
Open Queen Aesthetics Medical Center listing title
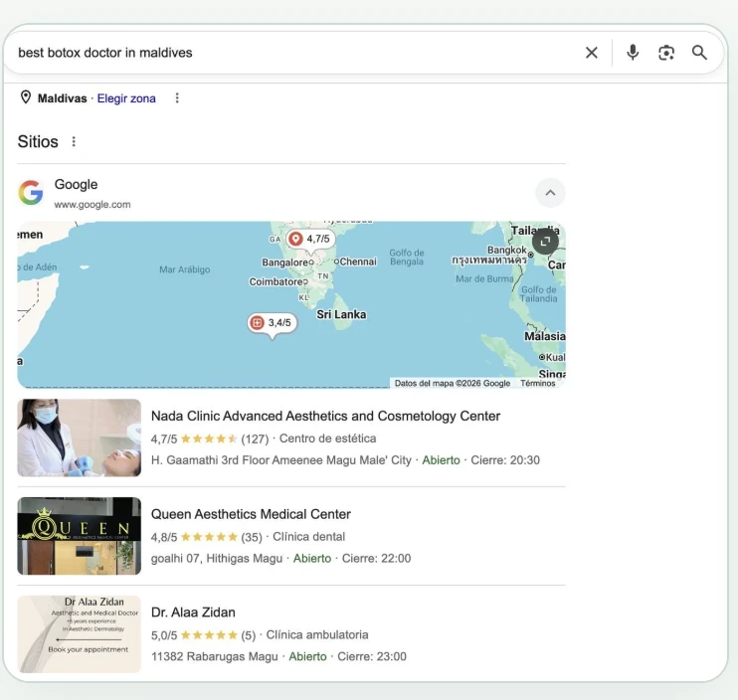tap(251, 514)
